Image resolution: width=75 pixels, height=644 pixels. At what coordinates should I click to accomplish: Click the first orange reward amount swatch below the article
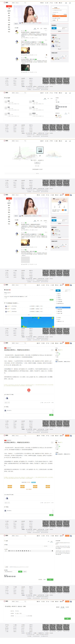pos(10,486)
